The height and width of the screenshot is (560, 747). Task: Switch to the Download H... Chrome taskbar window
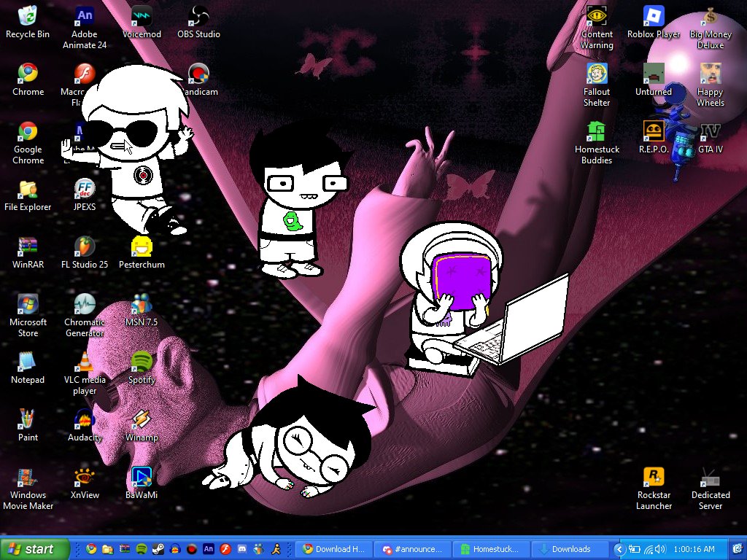pos(334,549)
